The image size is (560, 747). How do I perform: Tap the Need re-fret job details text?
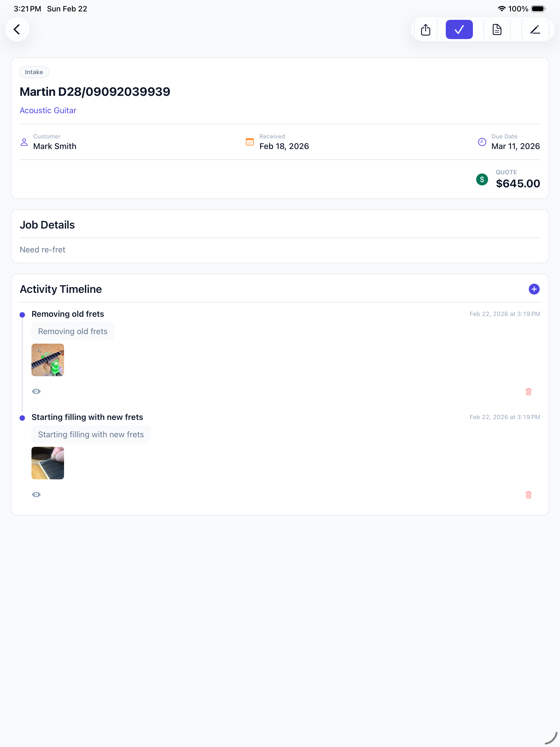tap(43, 249)
